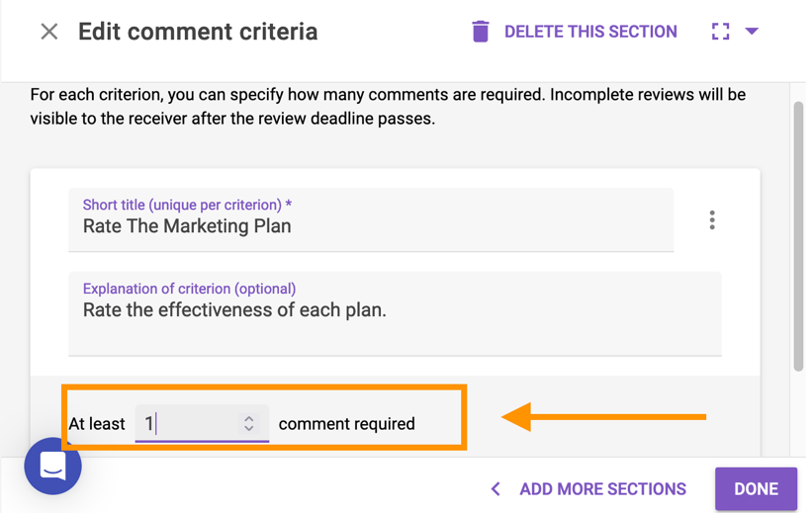This screenshot has height=513, width=812.
Task: Click the "comment required" label
Action: pos(346,424)
